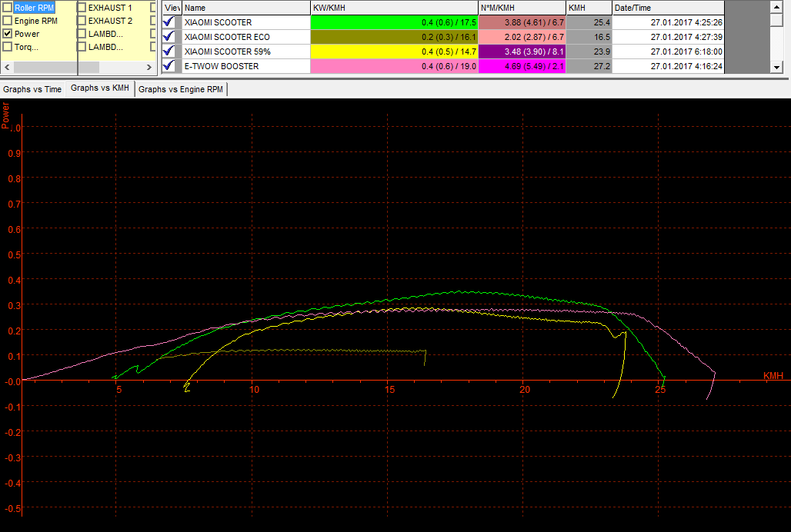This screenshot has height=532, width=791.
Task: Toggle view checkmark for XIAOMI SCOOTER ECO
Action: point(169,37)
